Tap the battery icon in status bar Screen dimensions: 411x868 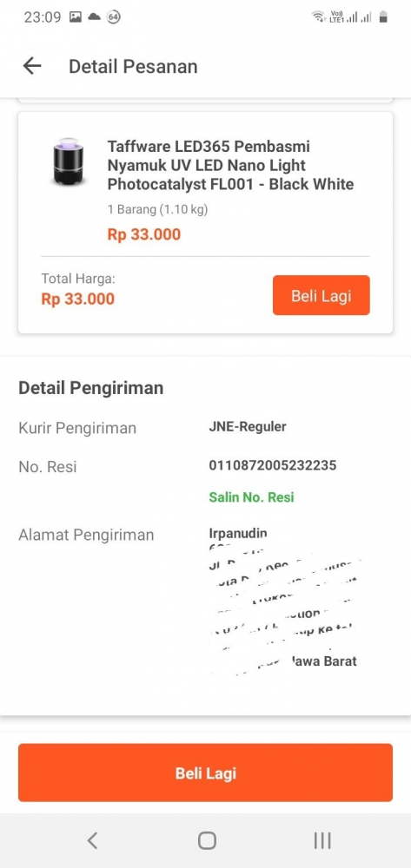click(382, 17)
